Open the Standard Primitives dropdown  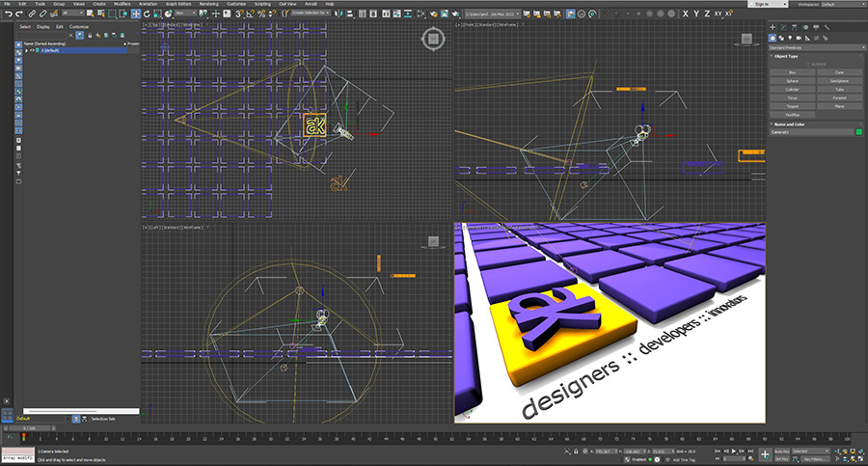(817, 47)
